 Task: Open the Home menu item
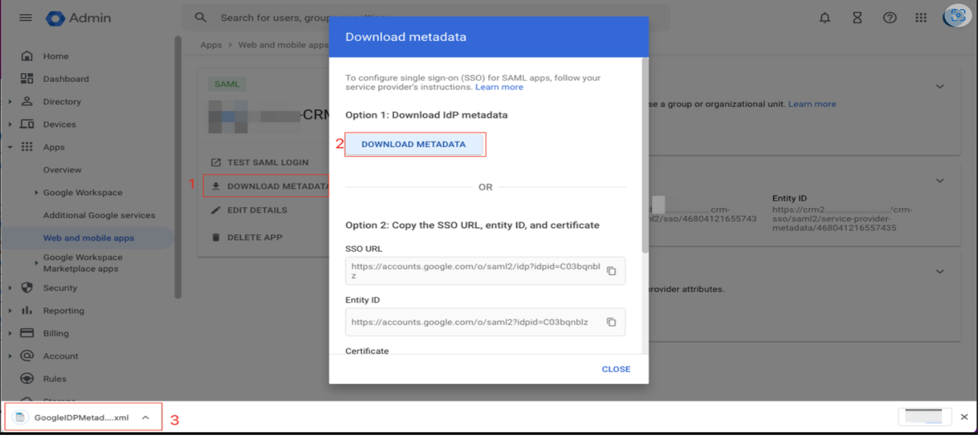coord(56,56)
